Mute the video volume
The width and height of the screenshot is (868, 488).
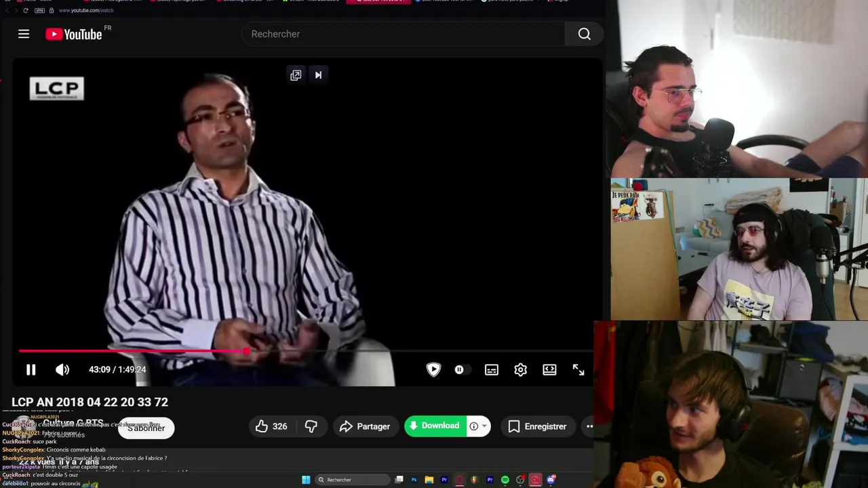62,369
